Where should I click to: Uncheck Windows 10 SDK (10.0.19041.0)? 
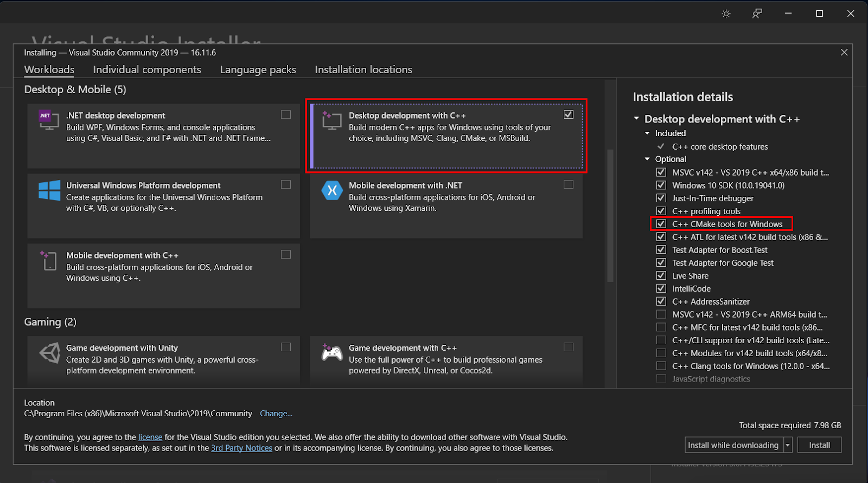click(661, 185)
